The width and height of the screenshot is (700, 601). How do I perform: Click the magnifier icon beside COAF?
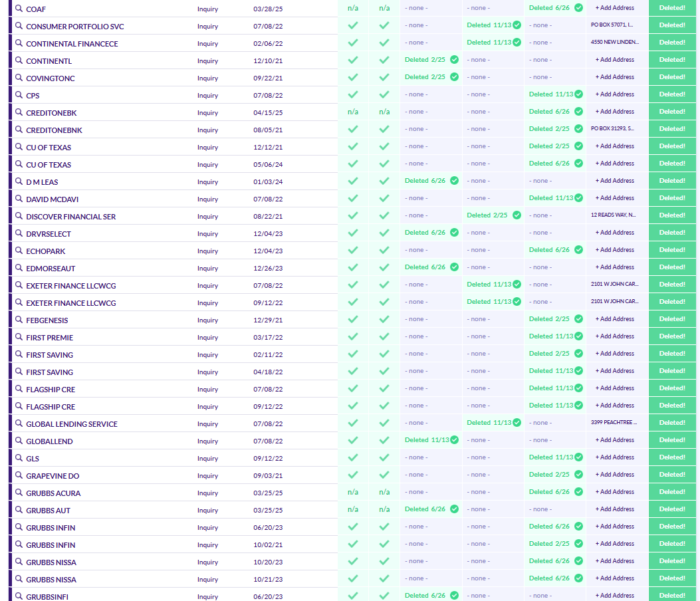pos(19,9)
